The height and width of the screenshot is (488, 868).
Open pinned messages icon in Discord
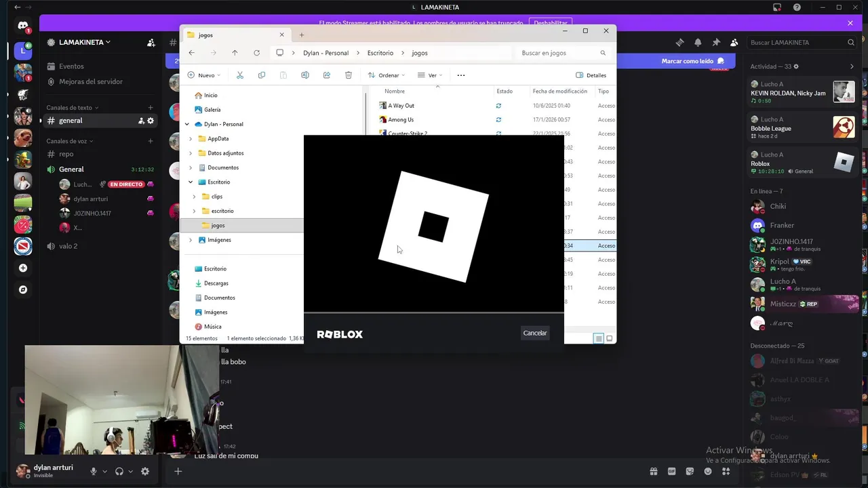pyautogui.click(x=716, y=42)
